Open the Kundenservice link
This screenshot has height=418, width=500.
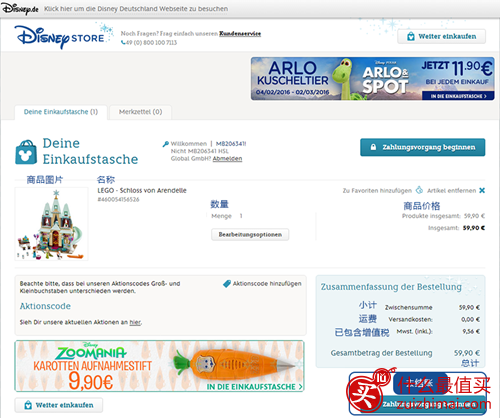point(240,34)
